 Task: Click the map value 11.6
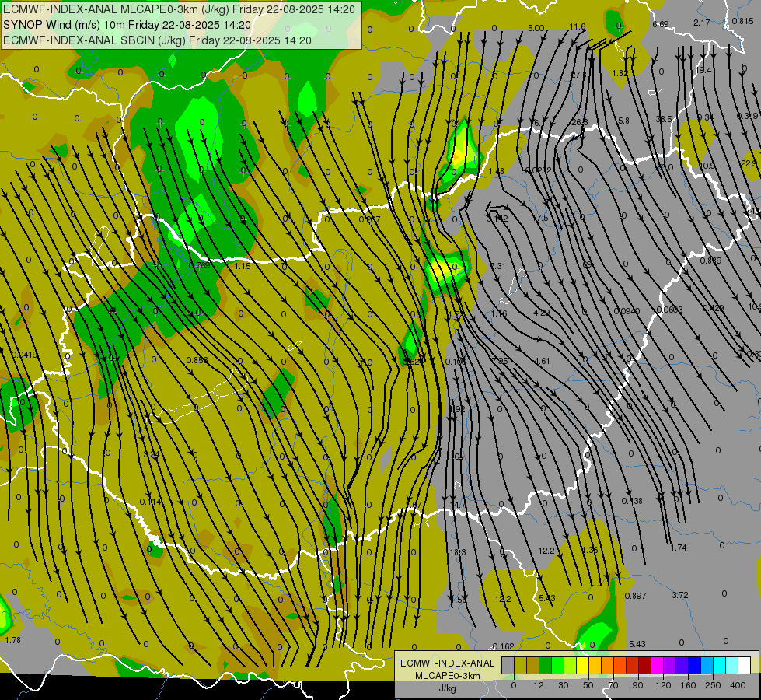(578, 26)
